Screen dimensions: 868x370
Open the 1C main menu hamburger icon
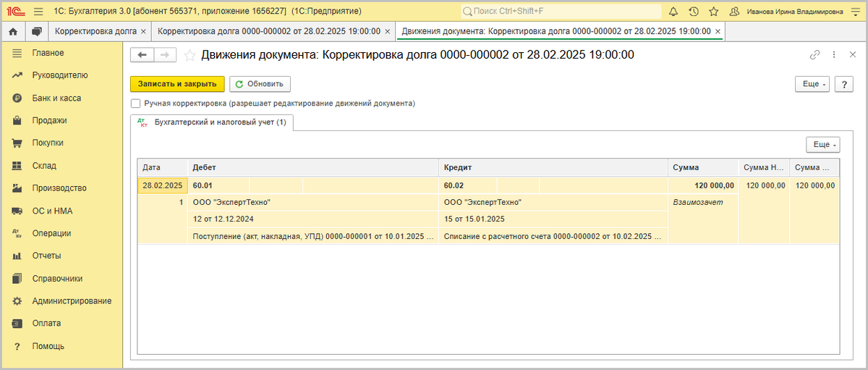(38, 12)
